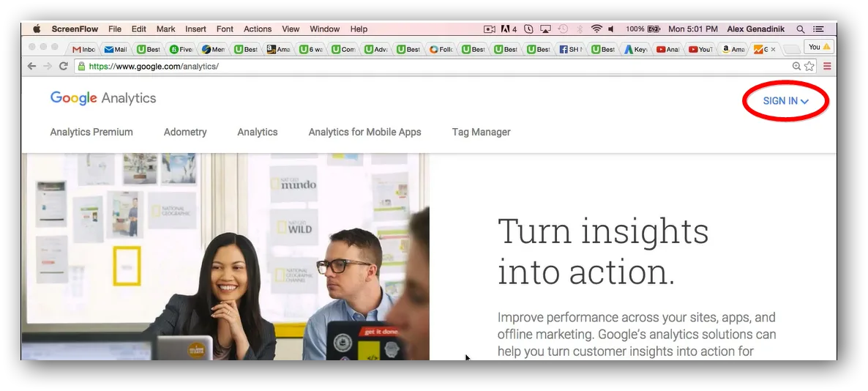Open the Notification Center list icon

coord(818,29)
